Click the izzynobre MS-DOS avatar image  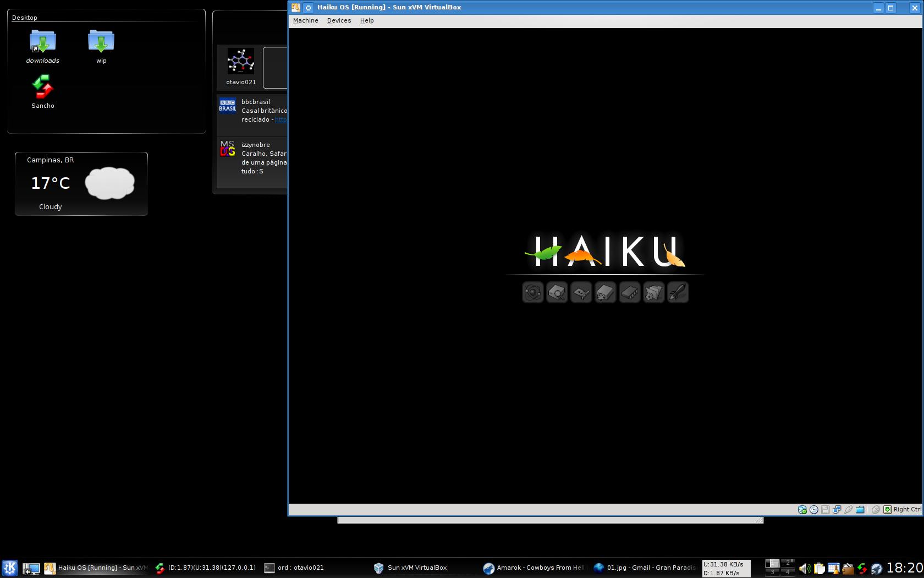228,149
